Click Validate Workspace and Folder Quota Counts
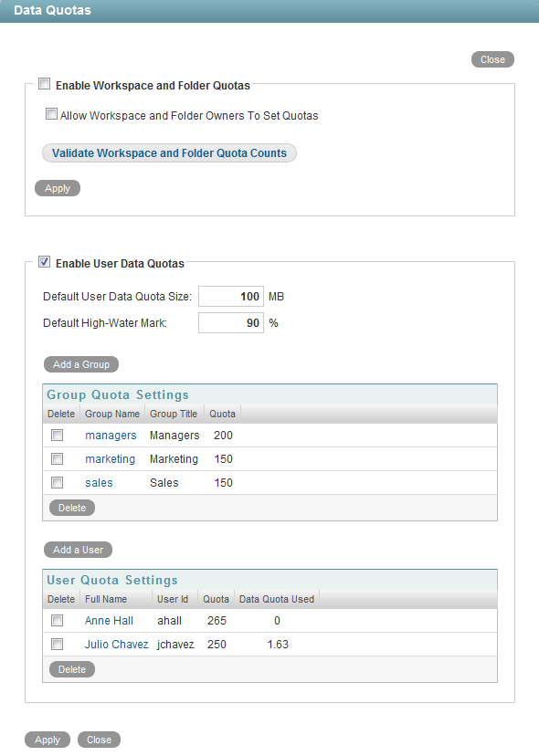 [x=169, y=152]
